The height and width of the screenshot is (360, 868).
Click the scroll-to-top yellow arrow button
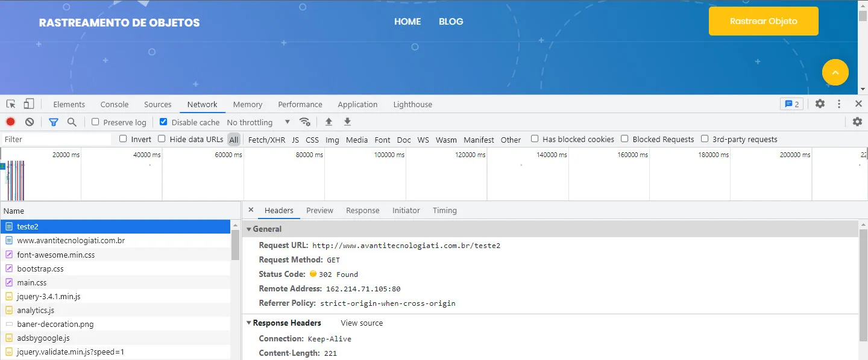click(x=835, y=72)
